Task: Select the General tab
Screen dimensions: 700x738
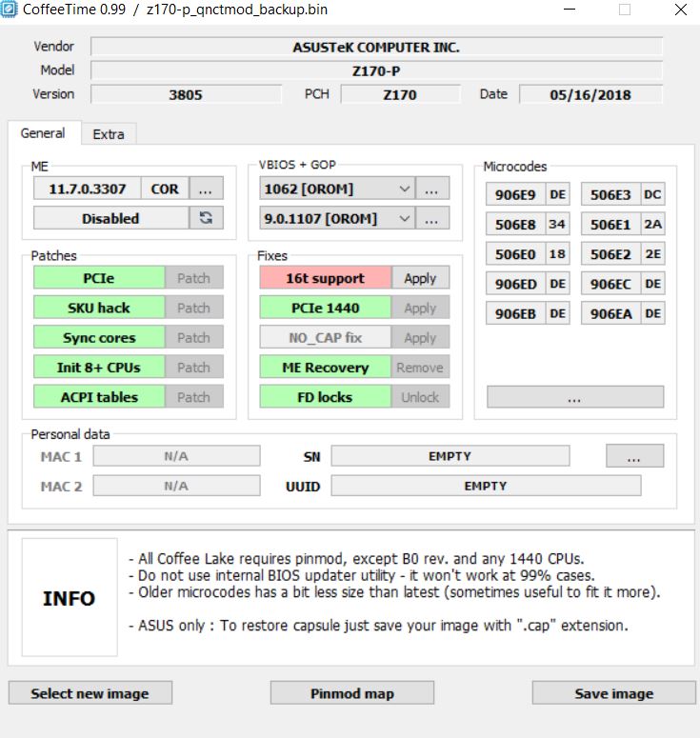Action: [x=43, y=133]
